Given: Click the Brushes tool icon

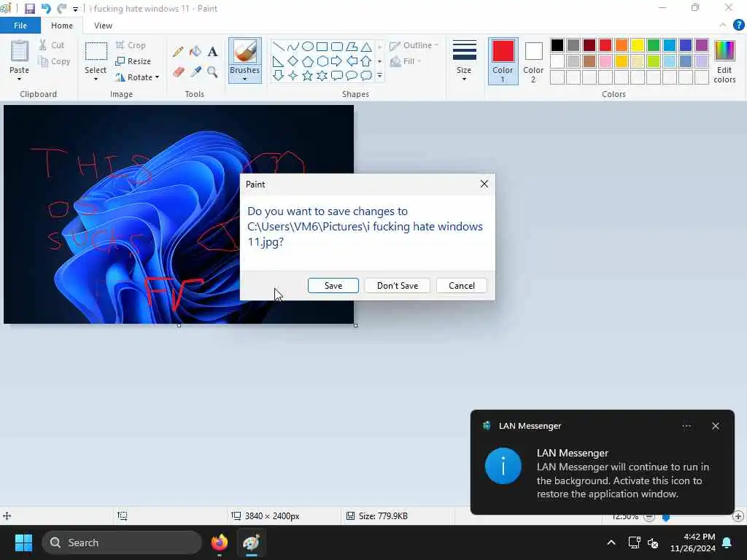Looking at the screenshot, I should pyautogui.click(x=245, y=51).
